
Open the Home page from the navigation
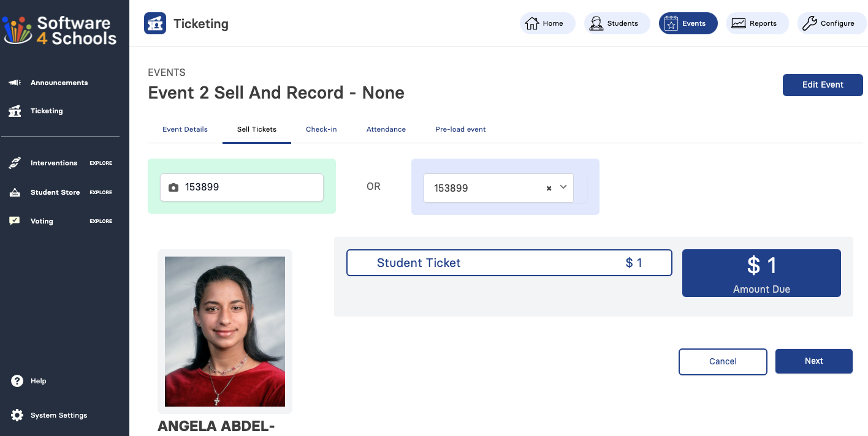pos(546,23)
